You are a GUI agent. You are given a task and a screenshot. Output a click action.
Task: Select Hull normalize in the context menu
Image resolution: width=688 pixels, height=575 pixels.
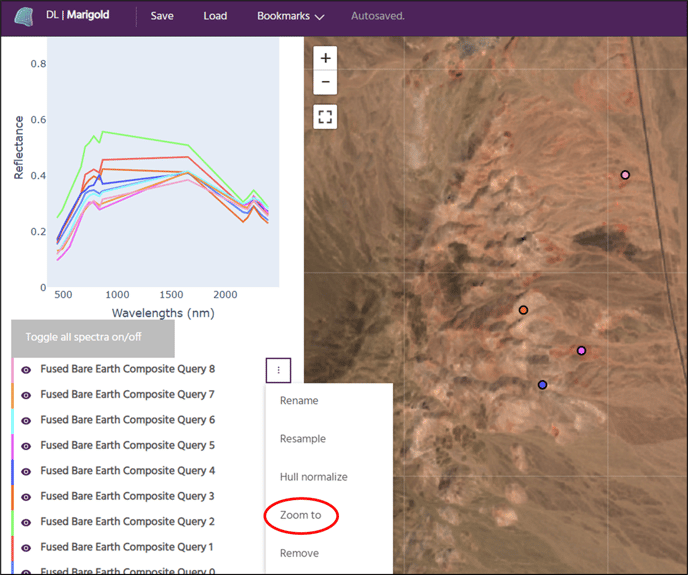[314, 477]
